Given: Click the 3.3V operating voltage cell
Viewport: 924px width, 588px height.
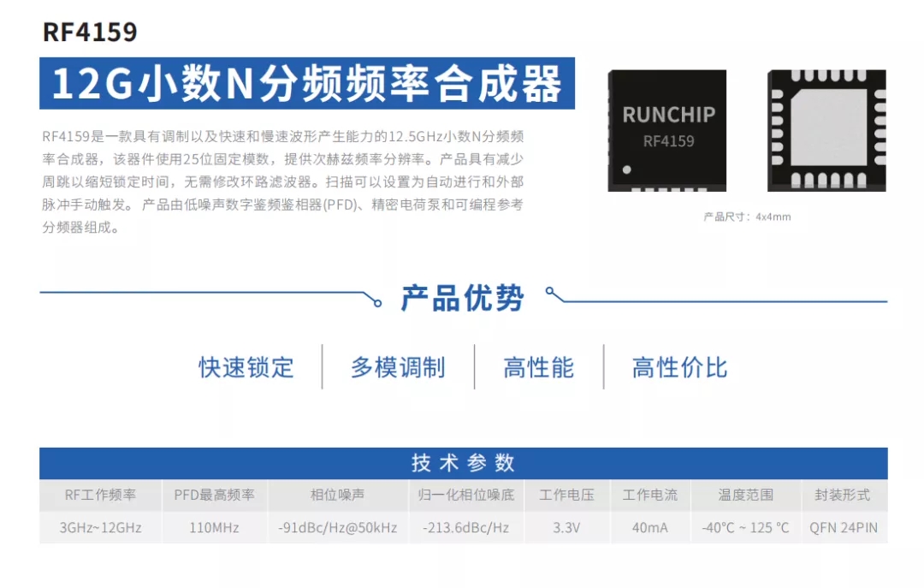Looking at the screenshot, I should 566,527.
